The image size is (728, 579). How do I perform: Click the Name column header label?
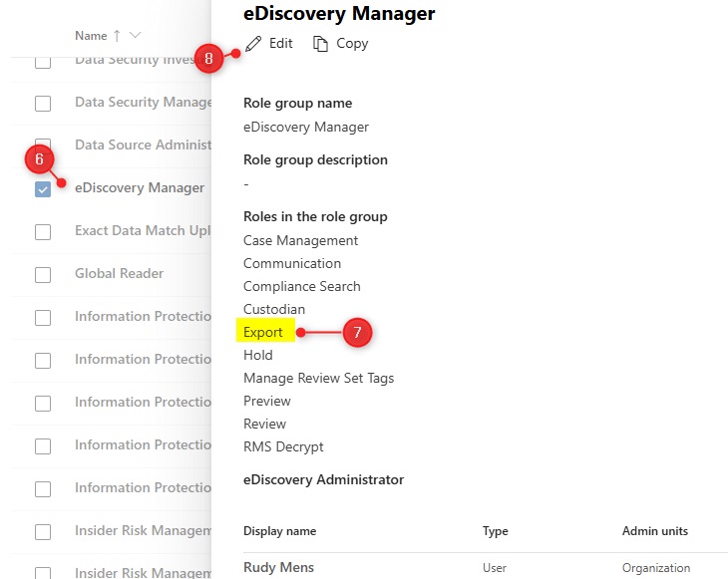91,36
